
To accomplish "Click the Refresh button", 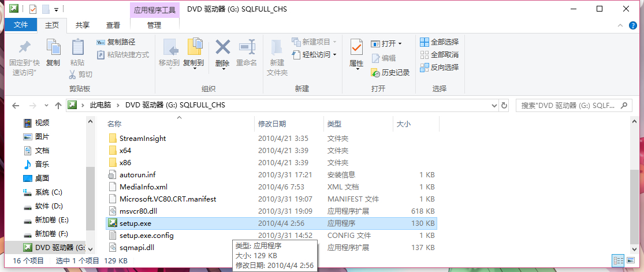I will [504, 105].
